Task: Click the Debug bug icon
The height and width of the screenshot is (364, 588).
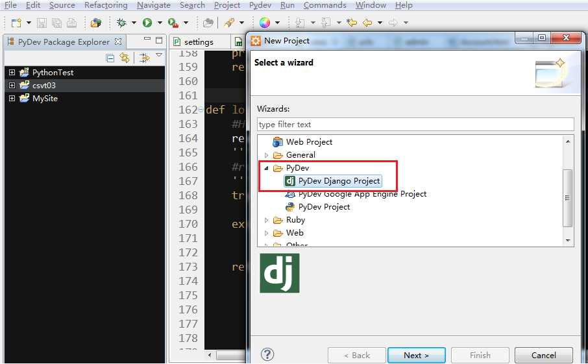Action: 121,23
